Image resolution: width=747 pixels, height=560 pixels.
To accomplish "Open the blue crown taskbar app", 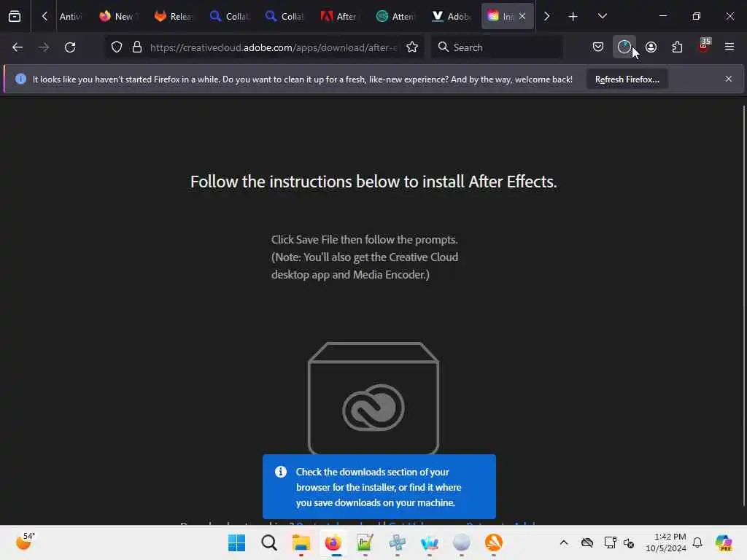I will pyautogui.click(x=429, y=542).
